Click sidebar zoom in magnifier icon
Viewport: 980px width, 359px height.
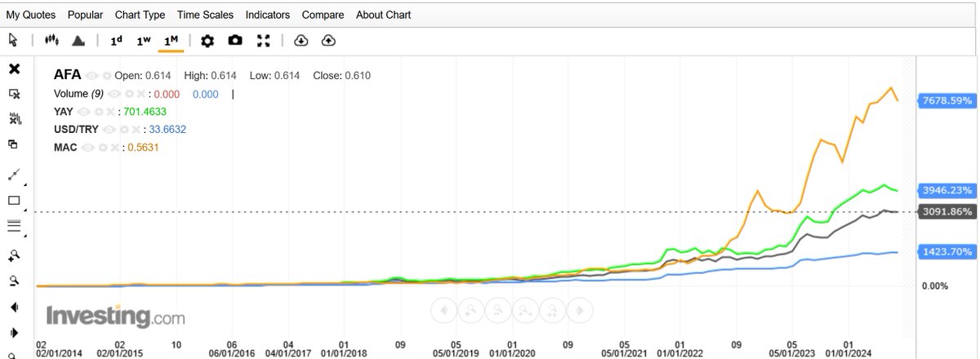(14, 255)
